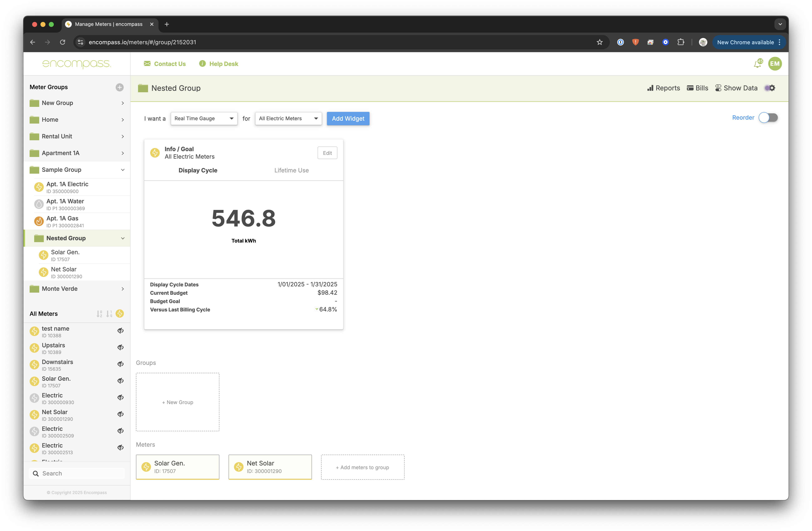Sort All Meters alphabetically A to Z

tap(99, 314)
